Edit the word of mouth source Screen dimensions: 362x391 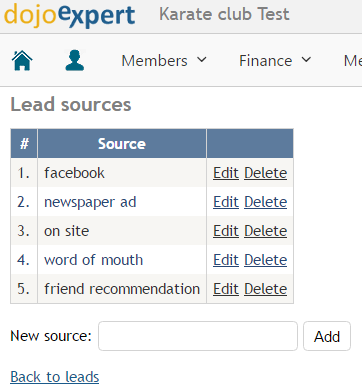pyautogui.click(x=226, y=260)
